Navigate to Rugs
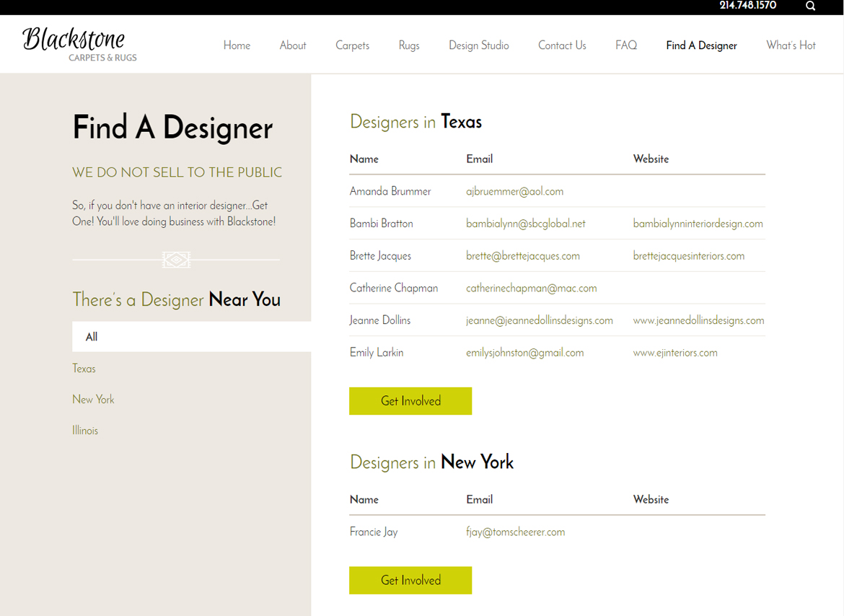The image size is (844, 616). point(409,45)
